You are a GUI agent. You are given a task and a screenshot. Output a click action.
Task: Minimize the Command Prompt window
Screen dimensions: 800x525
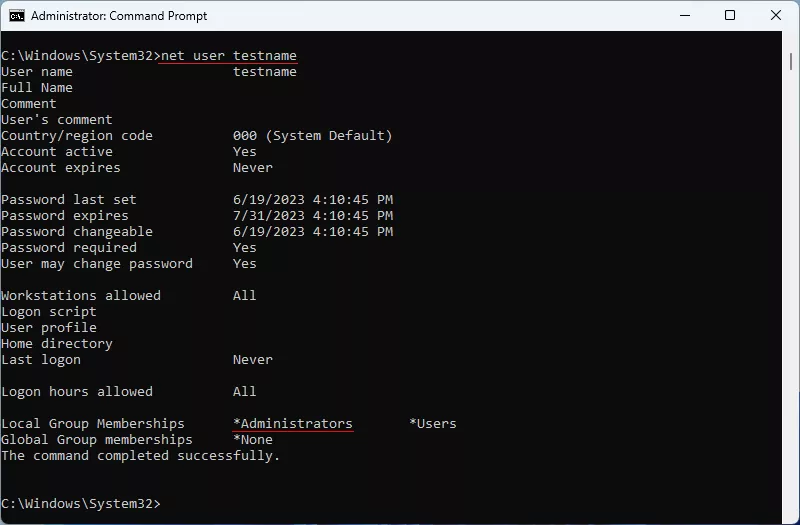coord(684,16)
